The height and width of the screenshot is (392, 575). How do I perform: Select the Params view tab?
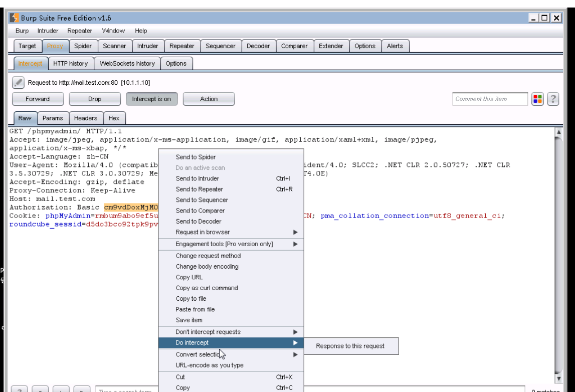click(x=53, y=118)
